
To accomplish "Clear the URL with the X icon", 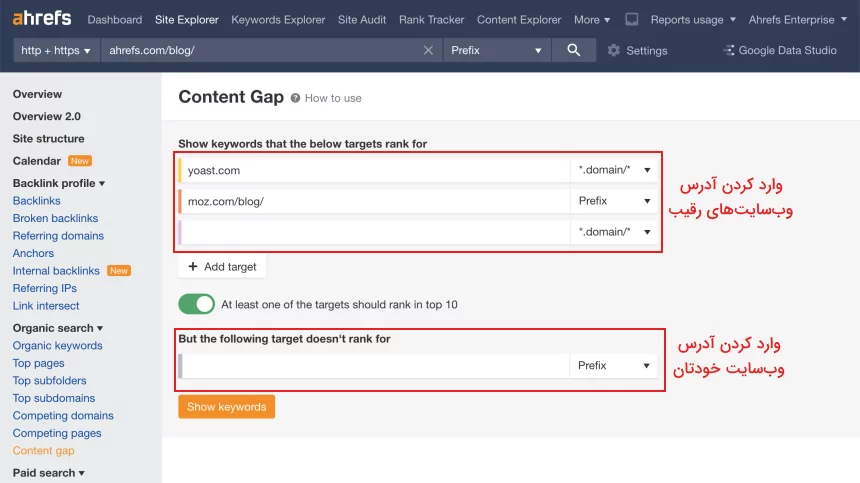I will coord(428,50).
